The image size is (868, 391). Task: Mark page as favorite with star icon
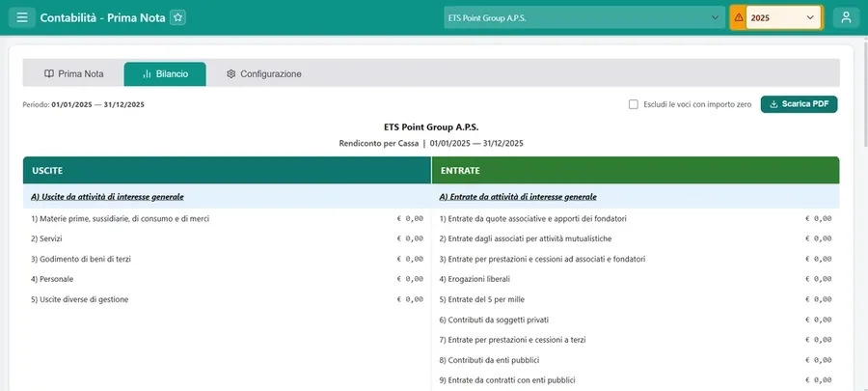tap(177, 17)
